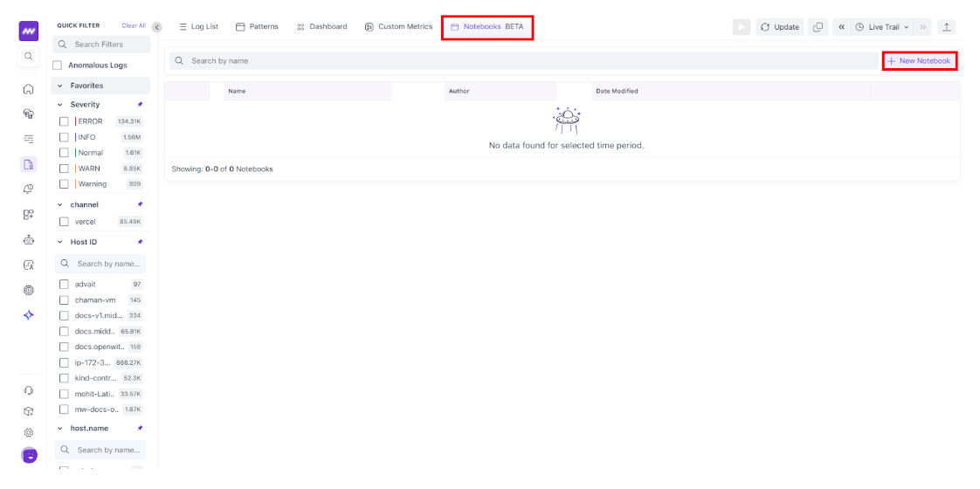
Task: Go to the Home icon in the sidebar
Action: click(28, 89)
